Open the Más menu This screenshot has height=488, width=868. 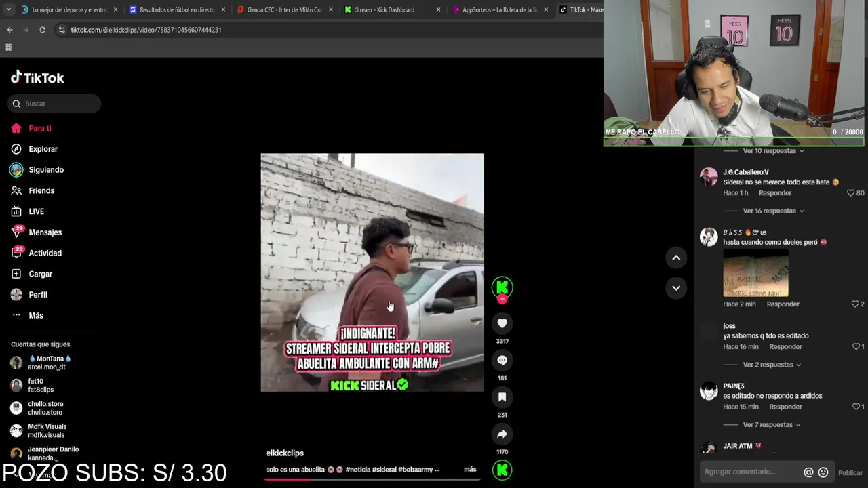(x=27, y=315)
